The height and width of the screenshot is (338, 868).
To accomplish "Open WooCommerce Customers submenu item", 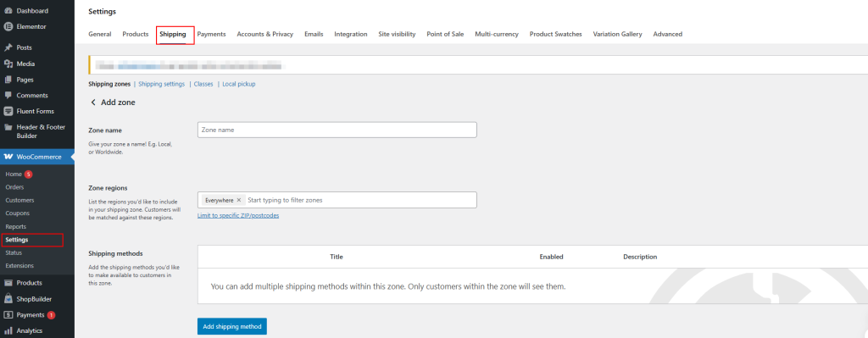I will click(x=19, y=200).
